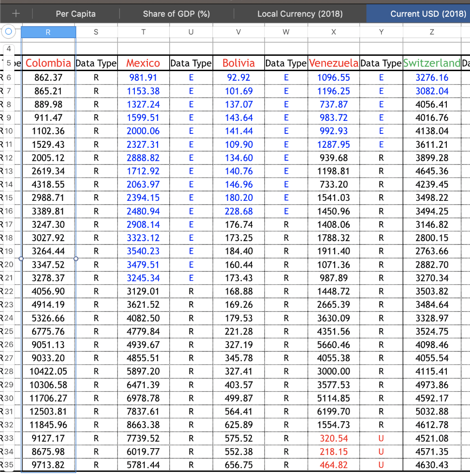The width and height of the screenshot is (470, 476).
Task: Select Colombia value 9713.82
Action: [x=48, y=465]
